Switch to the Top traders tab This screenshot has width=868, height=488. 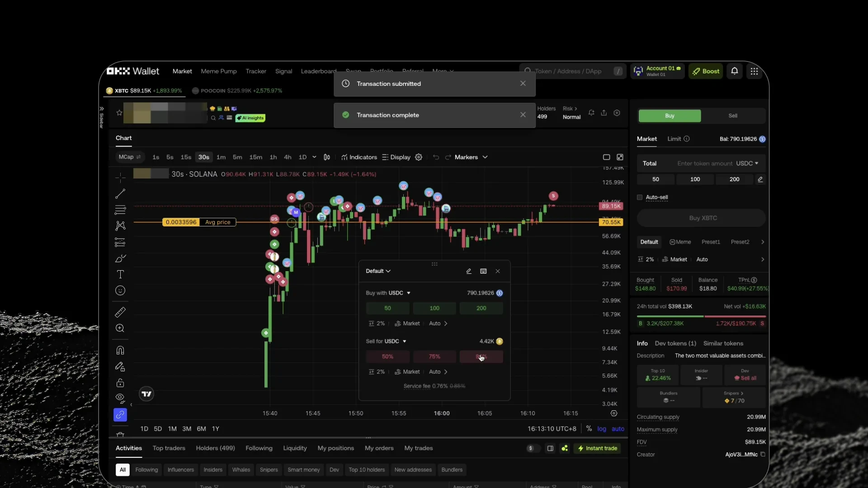(x=169, y=448)
